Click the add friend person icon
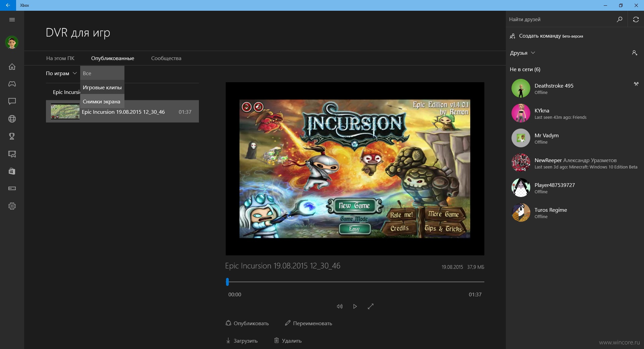The height and width of the screenshot is (349, 644). point(635,53)
